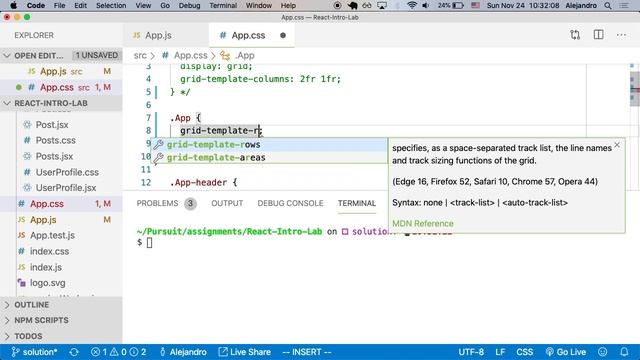Open index.css in the file tree
640x360 pixels.
pos(49,251)
